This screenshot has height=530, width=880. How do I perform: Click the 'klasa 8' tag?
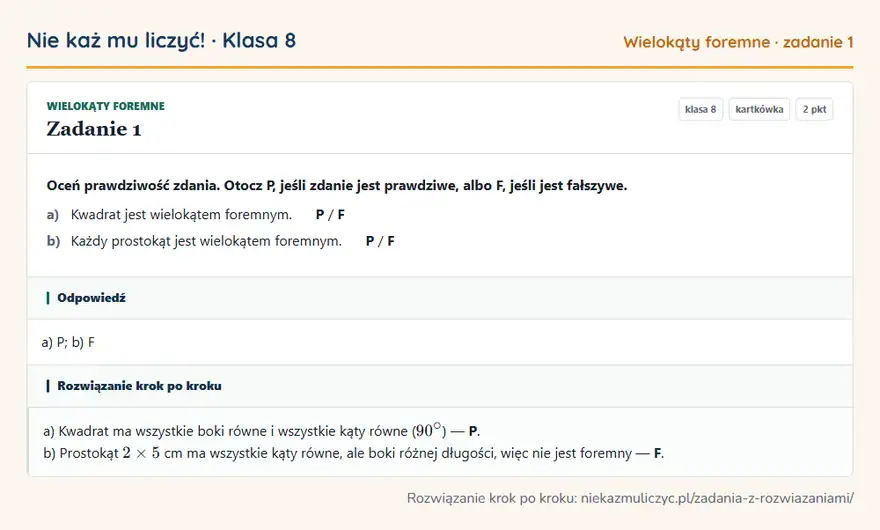pos(700,109)
